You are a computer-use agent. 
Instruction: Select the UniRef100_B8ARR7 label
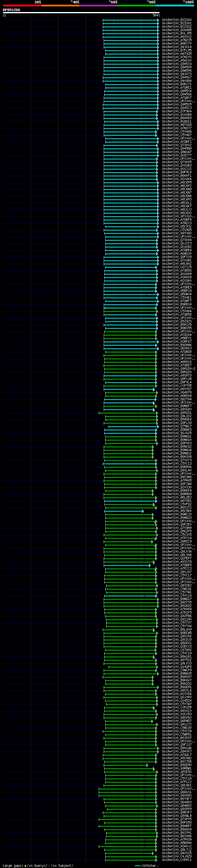click(x=176, y=826)
